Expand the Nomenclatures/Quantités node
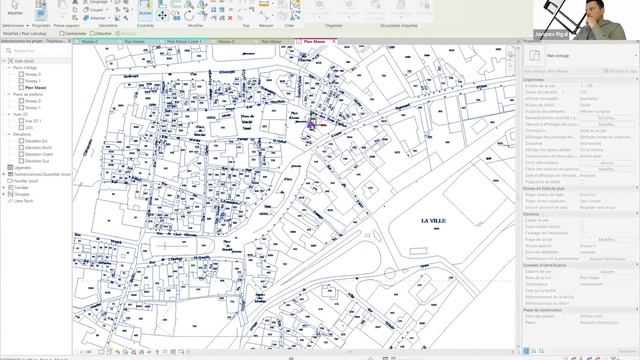This screenshot has height=360, width=640. [x=4, y=174]
